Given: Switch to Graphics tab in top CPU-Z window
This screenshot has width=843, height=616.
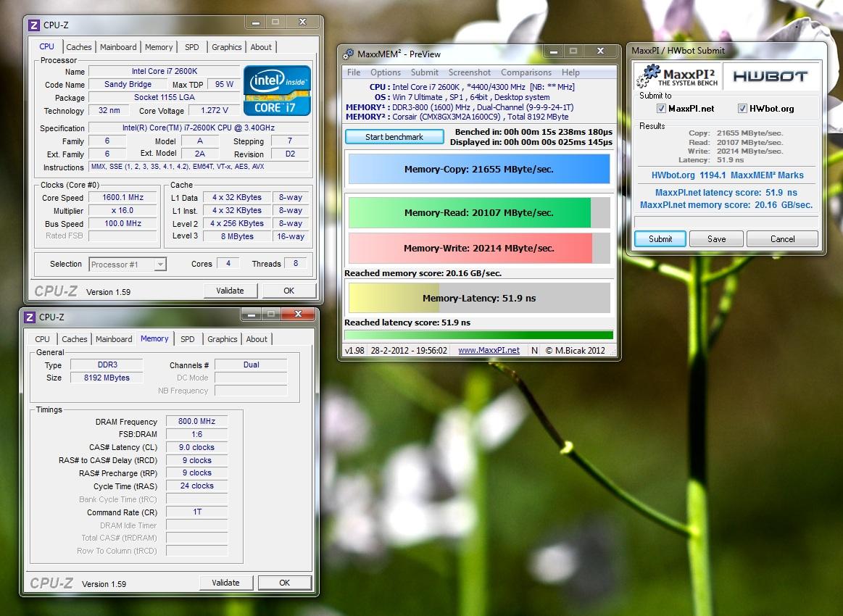Looking at the screenshot, I should [x=226, y=47].
